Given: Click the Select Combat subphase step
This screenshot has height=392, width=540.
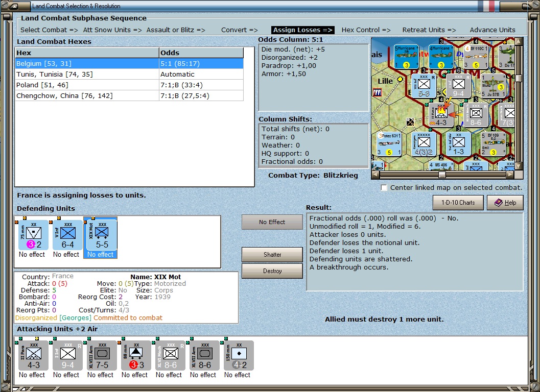Looking at the screenshot, I should (x=49, y=30).
